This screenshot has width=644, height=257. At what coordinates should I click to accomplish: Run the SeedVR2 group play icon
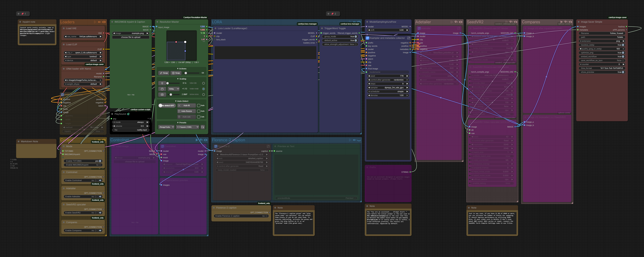(506, 22)
